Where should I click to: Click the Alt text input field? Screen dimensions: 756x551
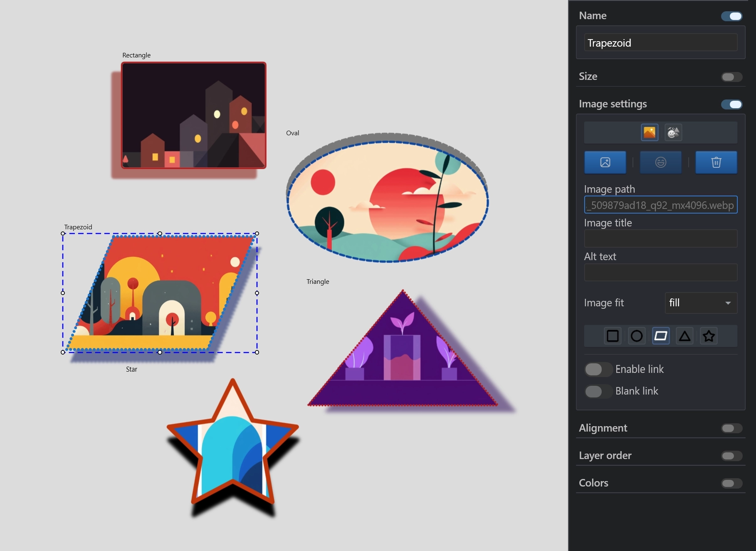pyautogui.click(x=660, y=272)
